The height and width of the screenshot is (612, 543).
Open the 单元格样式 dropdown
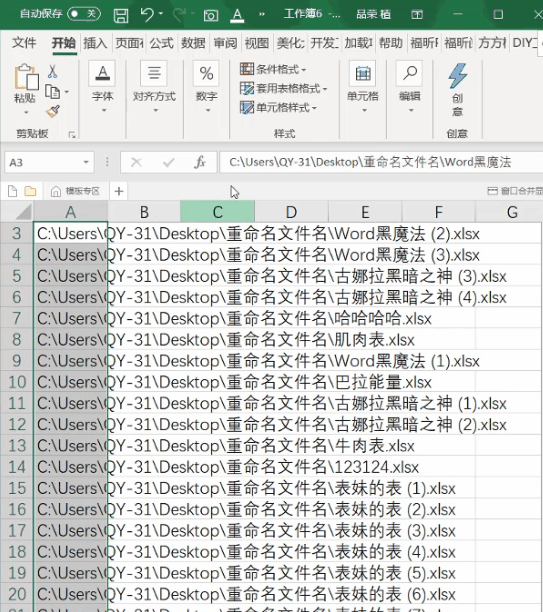(278, 107)
